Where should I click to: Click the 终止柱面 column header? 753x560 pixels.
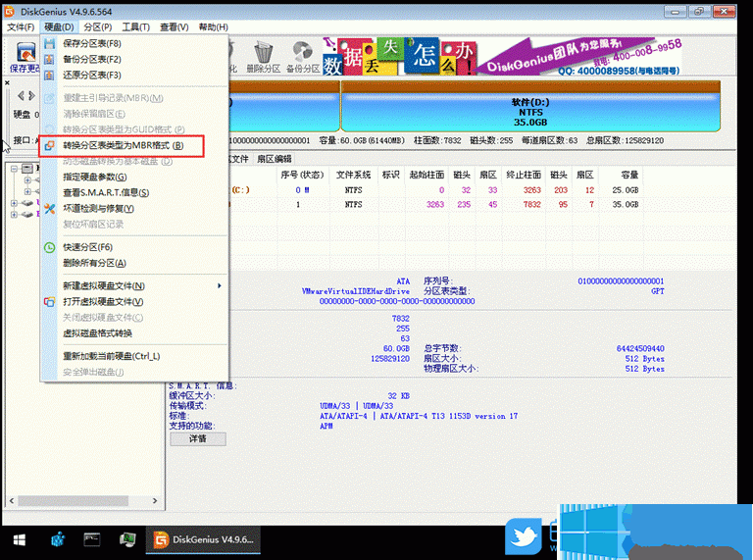[524, 175]
